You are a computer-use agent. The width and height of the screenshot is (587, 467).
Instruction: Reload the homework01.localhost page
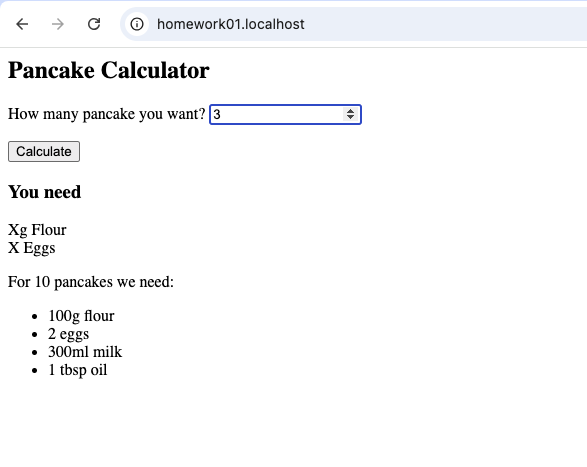[94, 24]
